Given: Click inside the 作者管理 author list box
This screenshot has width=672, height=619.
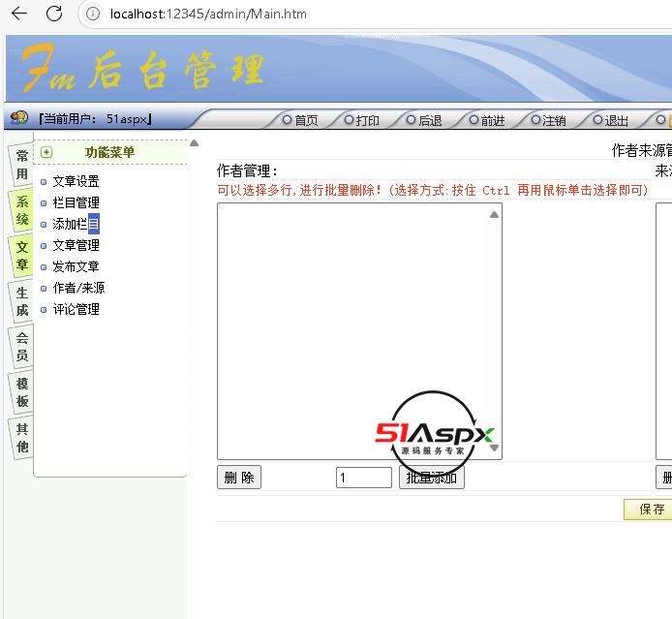Looking at the screenshot, I should click(359, 331).
